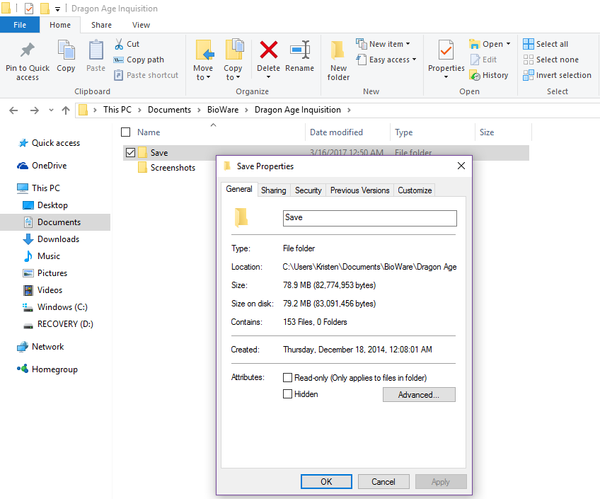Click This PC in the address breadcrumb
Screen dimensions: 600x499
(117, 110)
